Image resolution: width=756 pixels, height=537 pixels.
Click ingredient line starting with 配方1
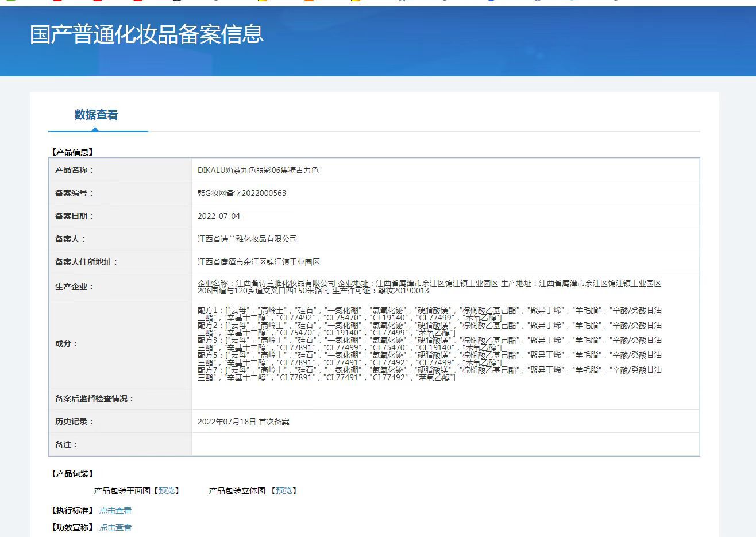[x=430, y=314]
